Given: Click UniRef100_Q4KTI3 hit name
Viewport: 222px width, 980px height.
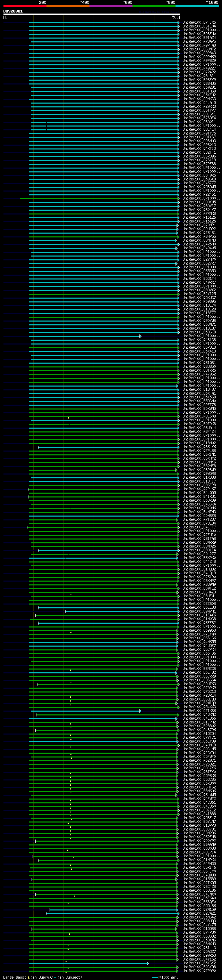Looking at the screenshot, I should pos(199,149).
